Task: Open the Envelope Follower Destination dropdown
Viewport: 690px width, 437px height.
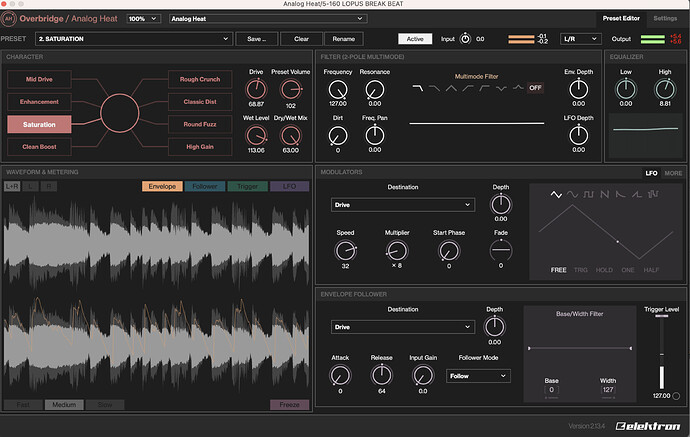Action: pos(403,327)
